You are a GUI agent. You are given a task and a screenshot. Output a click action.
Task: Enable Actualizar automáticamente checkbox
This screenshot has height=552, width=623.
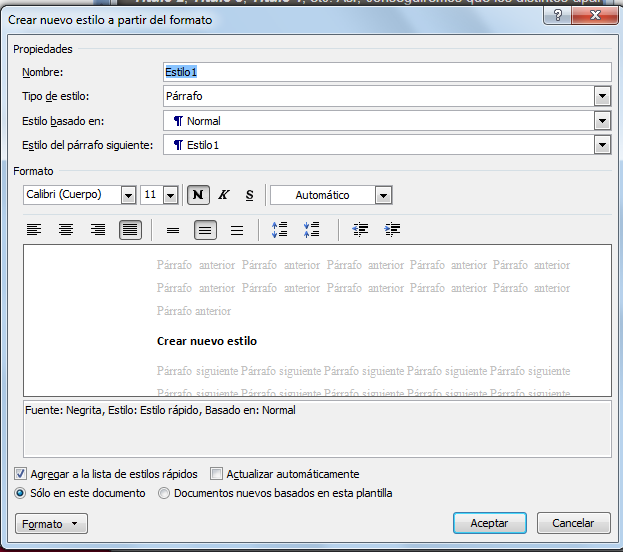click(x=217, y=474)
